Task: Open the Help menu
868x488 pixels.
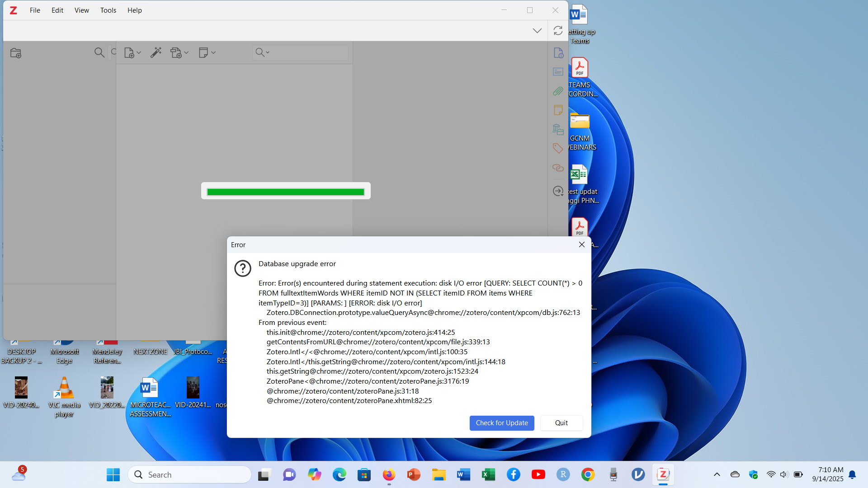Action: point(134,10)
